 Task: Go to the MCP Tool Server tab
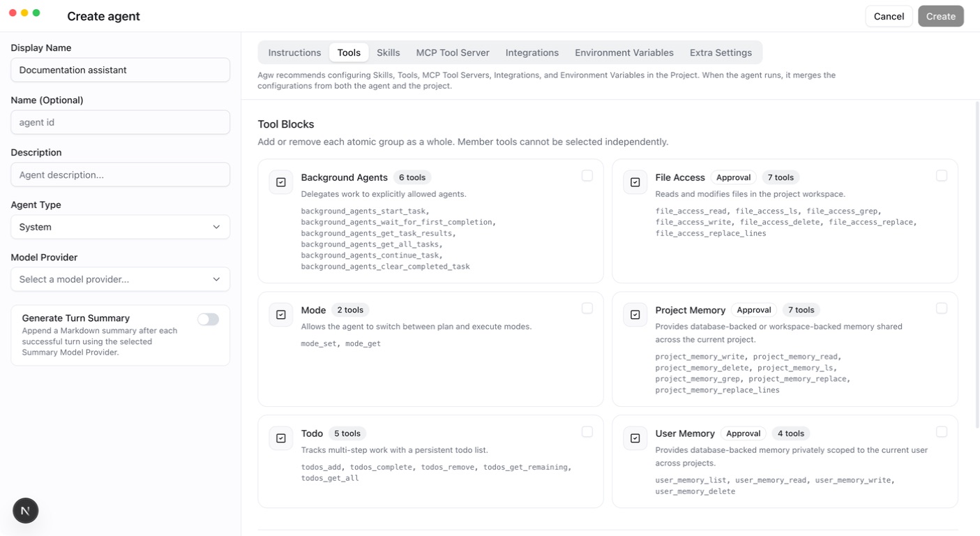click(453, 52)
